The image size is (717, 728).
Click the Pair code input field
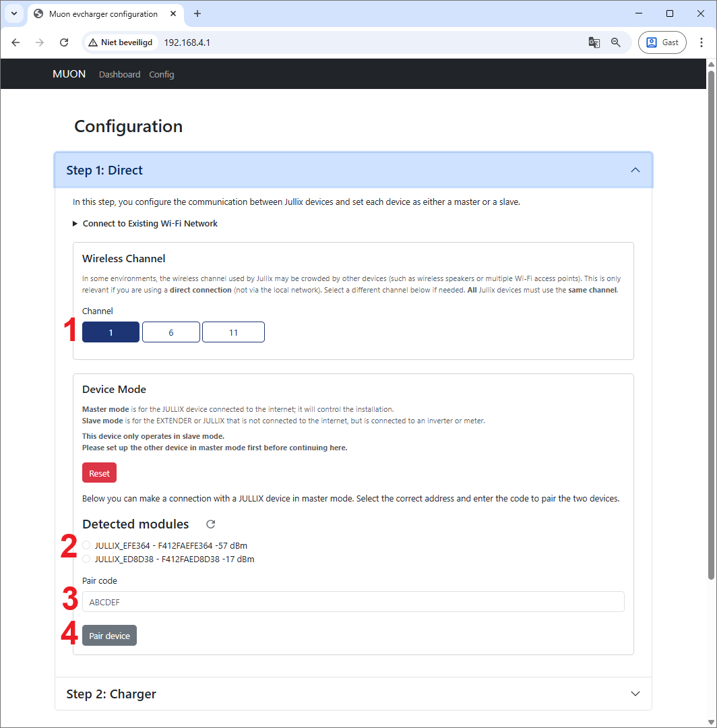(353, 602)
